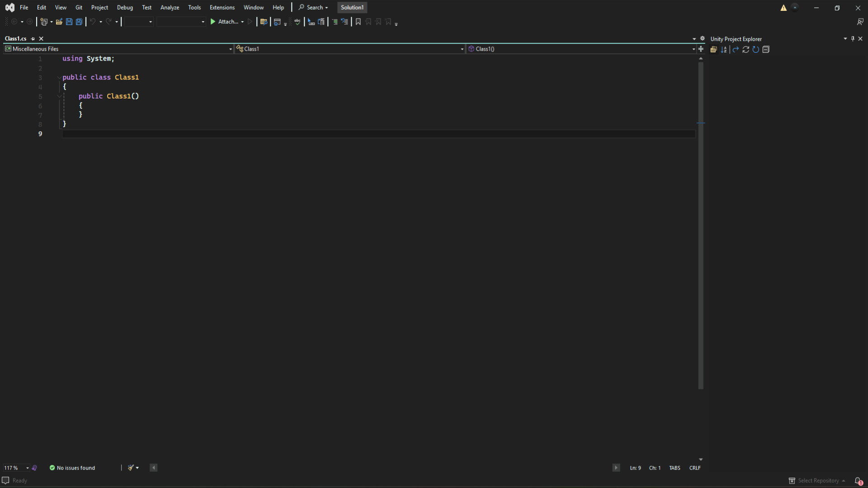Click the Navigate Backward arrow icon
Viewport: 868px width, 488px height.
point(14,21)
